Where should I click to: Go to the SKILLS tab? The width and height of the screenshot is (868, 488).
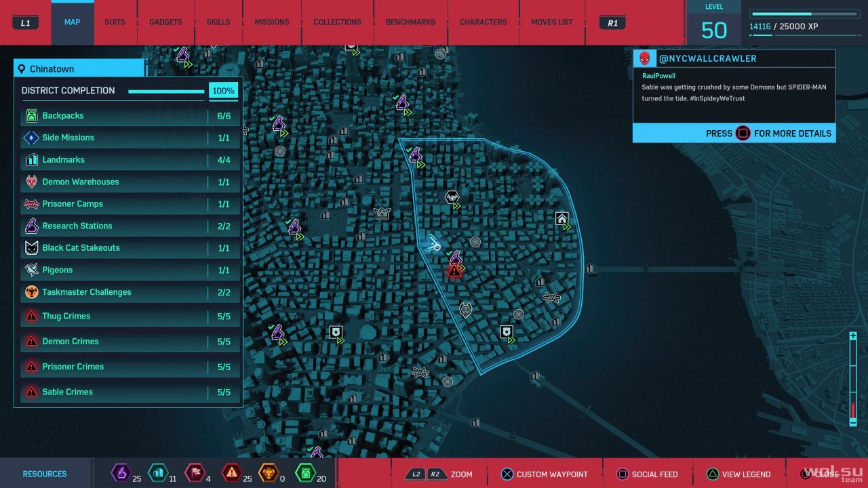pos(218,22)
